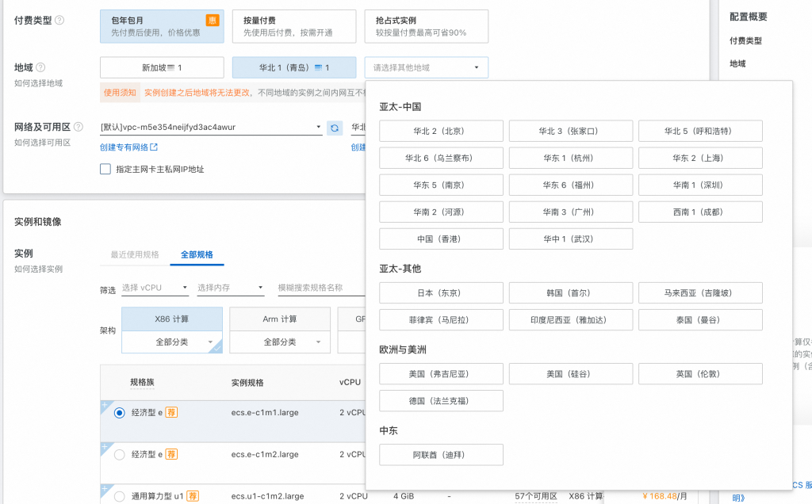
Task: Click the plus corner icon on first 经济型 e row
Action: point(104,405)
